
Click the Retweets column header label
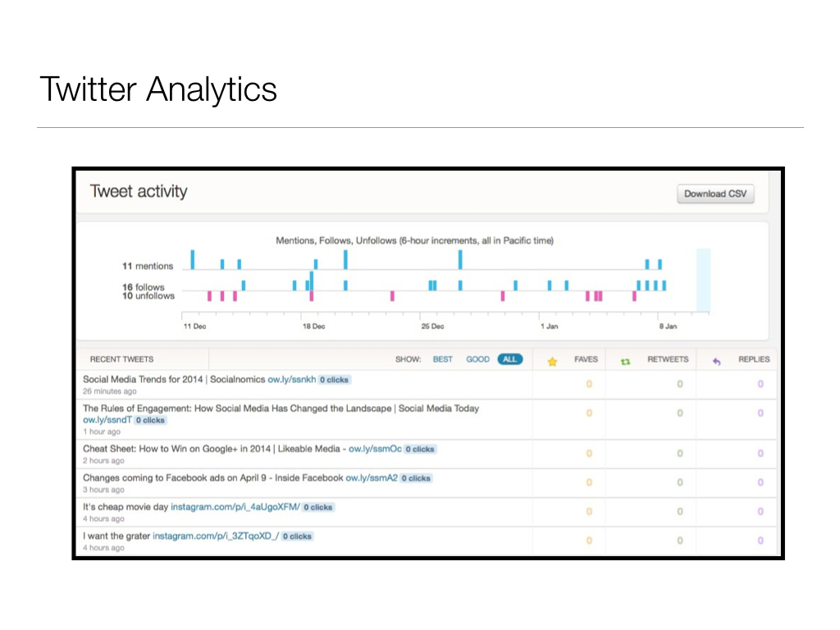tap(668, 359)
